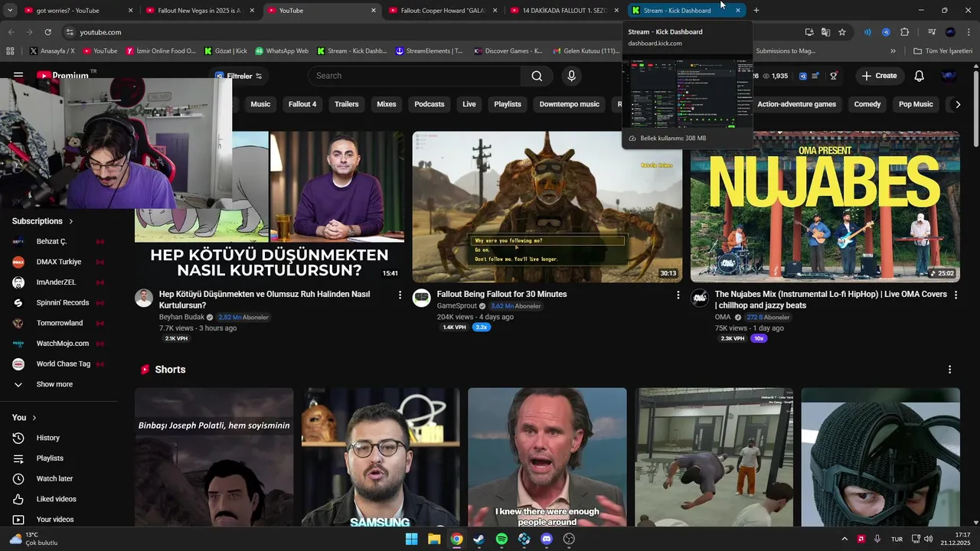The height and width of the screenshot is (551, 980).
Task: Open StreamElements bookmark
Action: (x=430, y=51)
